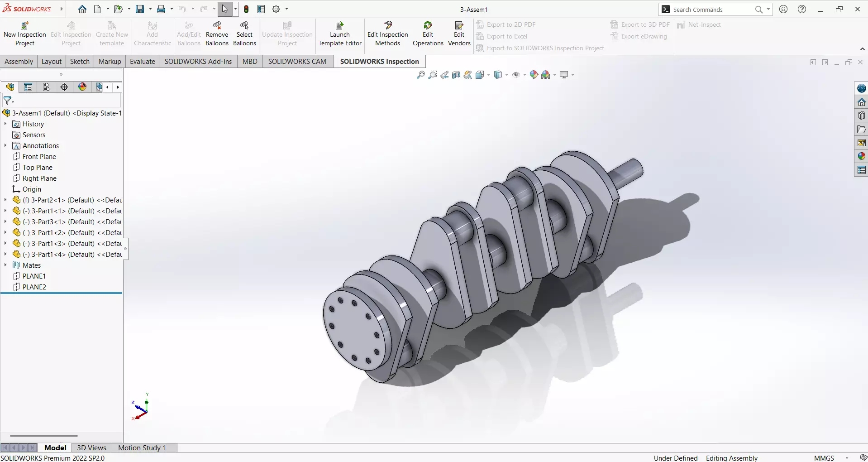This screenshot has height=462, width=868.
Task: Click the SOLIDWORKS logo menu
Action: coord(28,9)
